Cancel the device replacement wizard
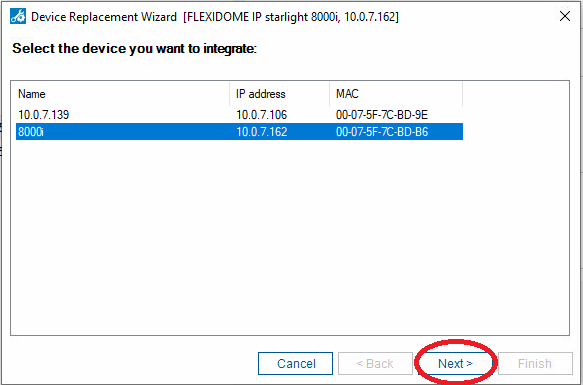This screenshot has width=583, height=385. point(296,363)
